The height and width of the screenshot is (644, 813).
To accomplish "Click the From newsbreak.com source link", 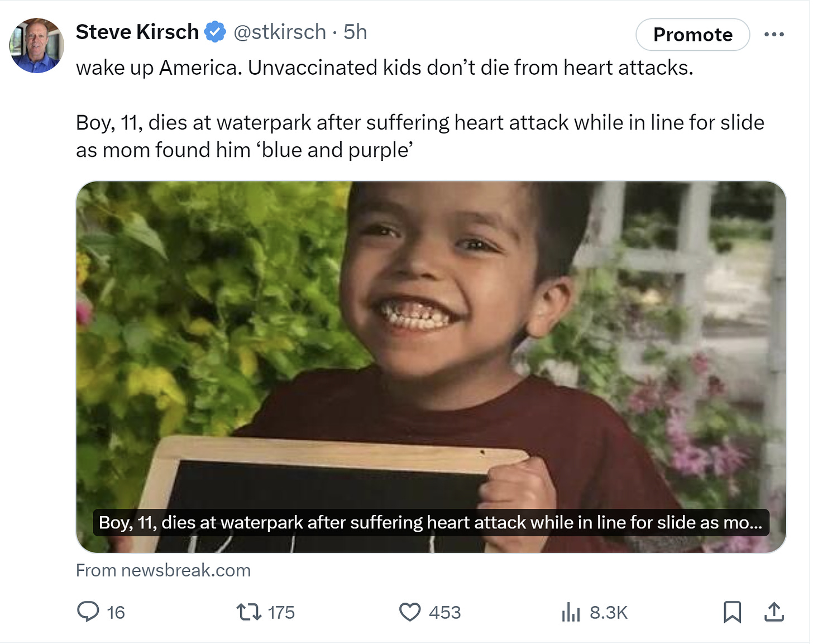I will click(x=163, y=570).
